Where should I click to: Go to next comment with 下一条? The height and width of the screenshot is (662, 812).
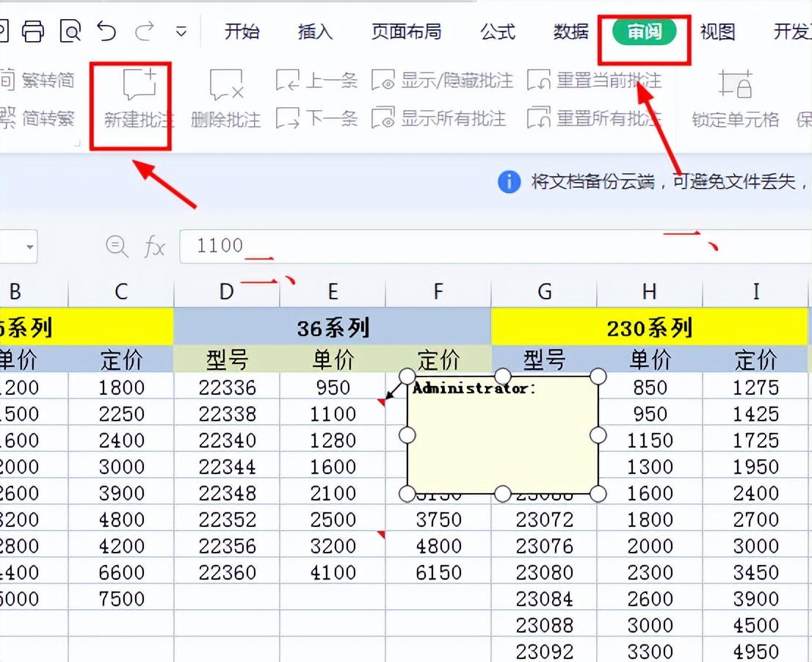317,118
